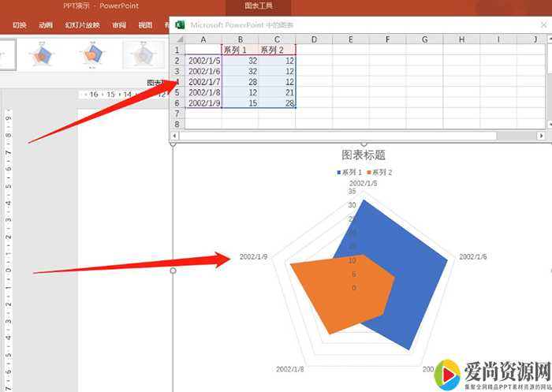Select column D header in spreadsheet

tap(314, 39)
